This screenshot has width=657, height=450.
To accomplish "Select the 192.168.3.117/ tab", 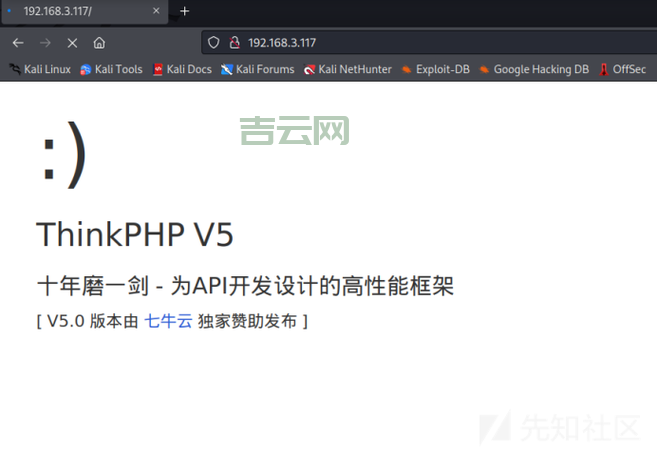I will [85, 11].
